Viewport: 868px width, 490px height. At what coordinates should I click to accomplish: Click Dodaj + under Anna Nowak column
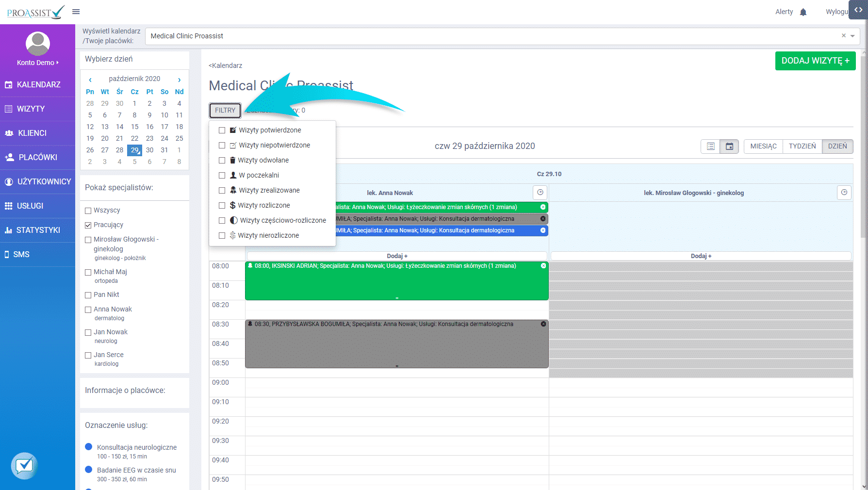click(397, 256)
